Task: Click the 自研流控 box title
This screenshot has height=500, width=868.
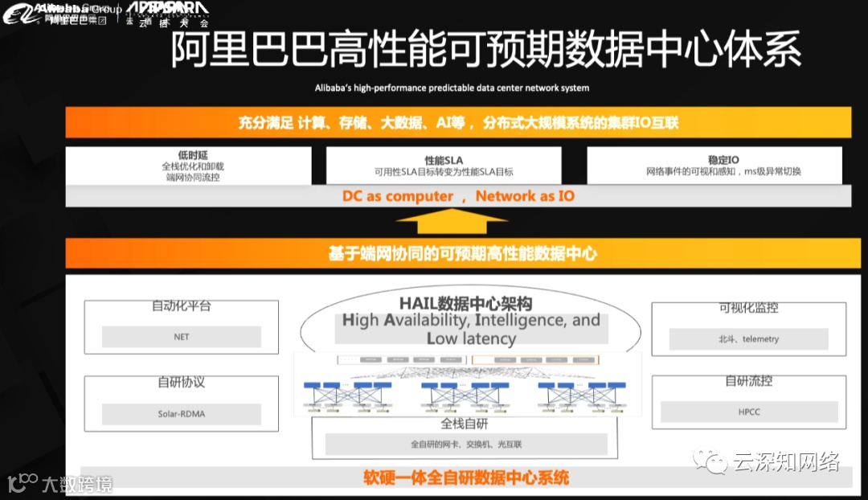Action: 748,381
